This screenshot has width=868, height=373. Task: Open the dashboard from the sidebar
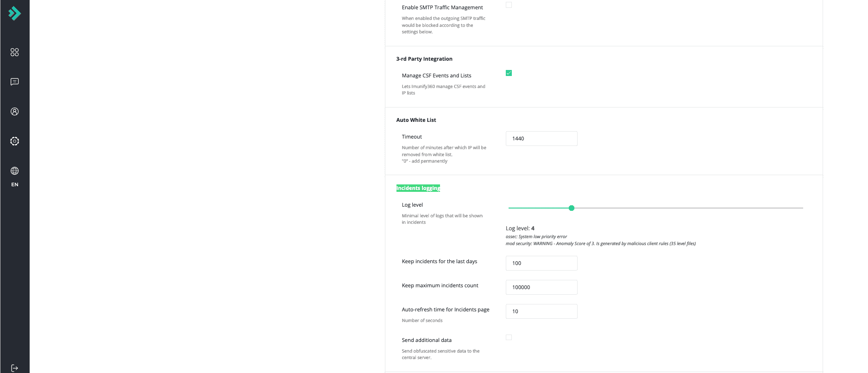15,52
